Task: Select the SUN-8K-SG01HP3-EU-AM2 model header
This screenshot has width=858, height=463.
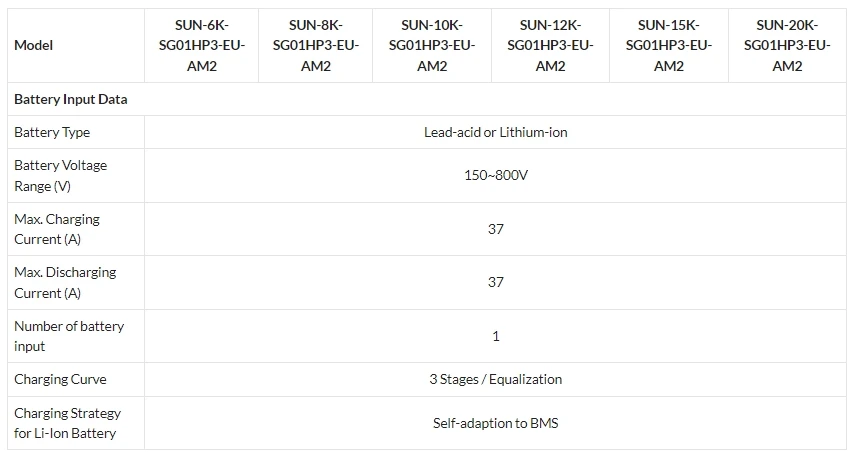Action: point(315,45)
